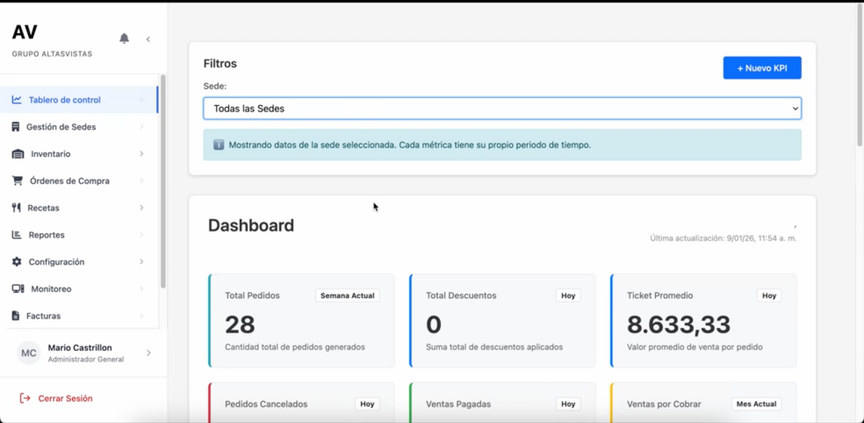Click the Total Descuentos value 0
This screenshot has height=423, width=864.
point(434,324)
